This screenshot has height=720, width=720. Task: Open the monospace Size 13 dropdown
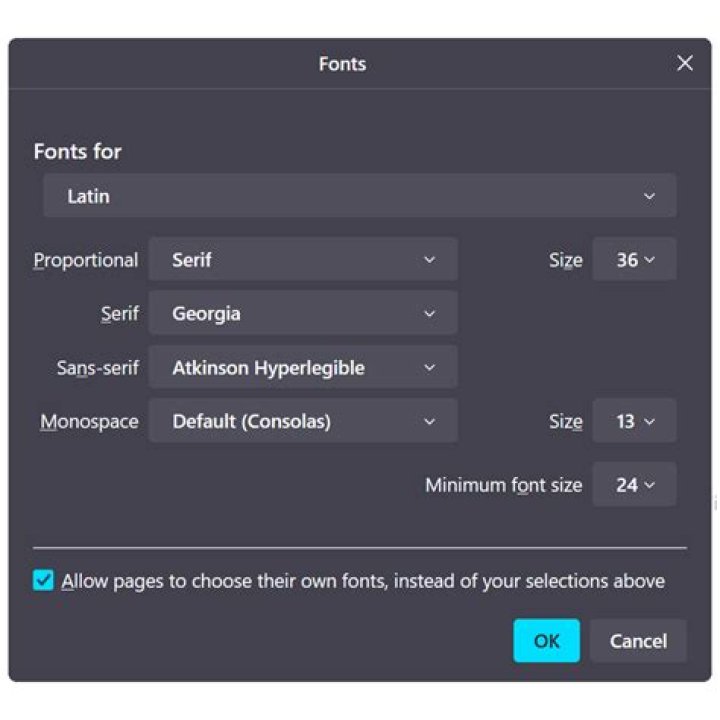[x=634, y=421]
